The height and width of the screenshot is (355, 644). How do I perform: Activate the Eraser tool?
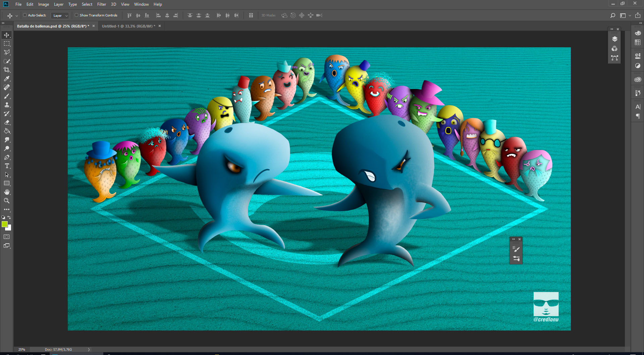7,122
